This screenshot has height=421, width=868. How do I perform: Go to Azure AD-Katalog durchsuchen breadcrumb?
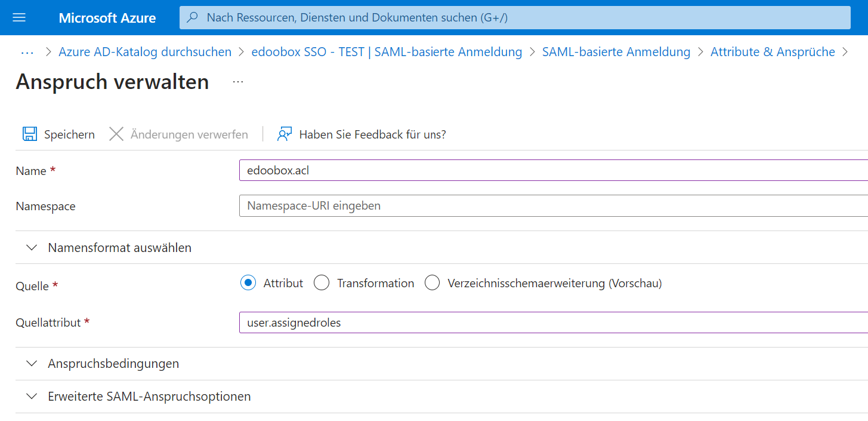pyautogui.click(x=145, y=52)
